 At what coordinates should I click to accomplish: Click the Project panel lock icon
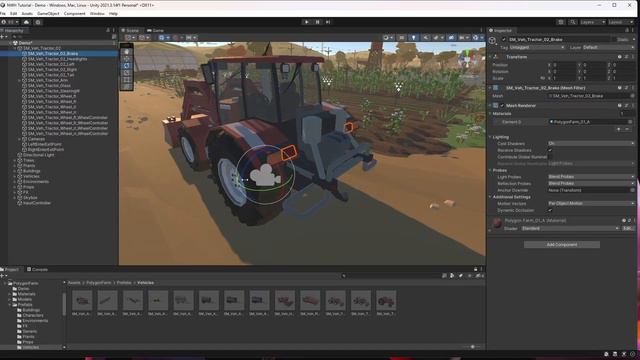pos(476,269)
